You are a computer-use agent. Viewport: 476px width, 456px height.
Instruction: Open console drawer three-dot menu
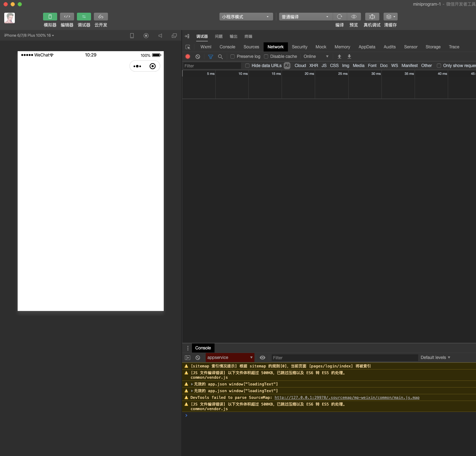click(x=188, y=348)
